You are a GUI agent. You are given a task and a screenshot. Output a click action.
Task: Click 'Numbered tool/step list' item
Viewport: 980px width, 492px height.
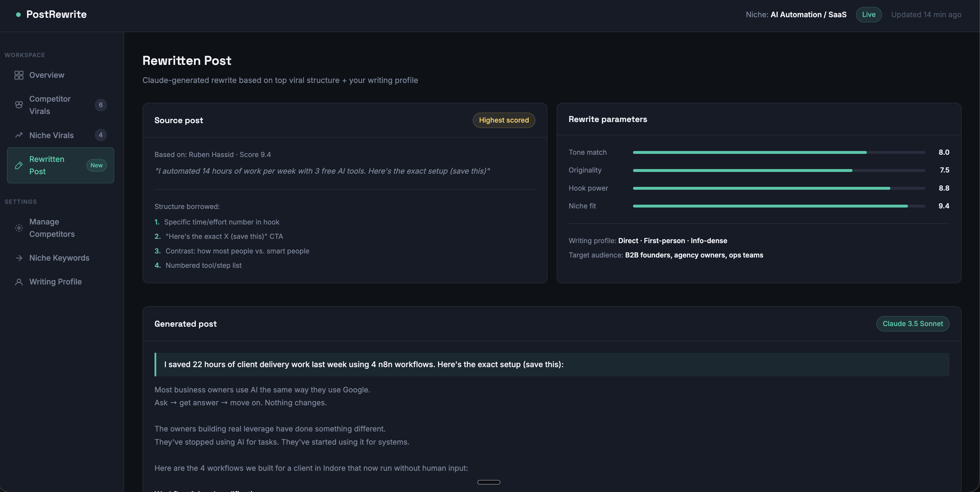(204, 266)
